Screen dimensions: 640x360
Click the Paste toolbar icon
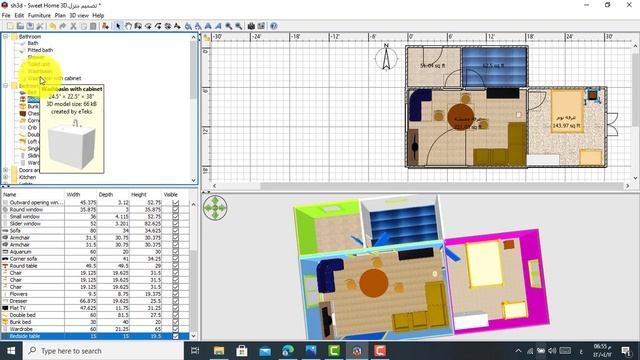(x=93, y=26)
